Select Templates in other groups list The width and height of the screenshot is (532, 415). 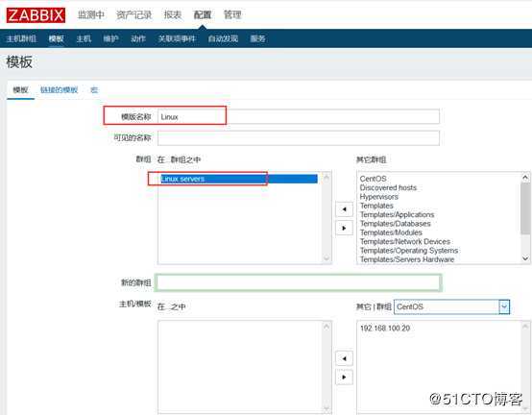(376, 206)
